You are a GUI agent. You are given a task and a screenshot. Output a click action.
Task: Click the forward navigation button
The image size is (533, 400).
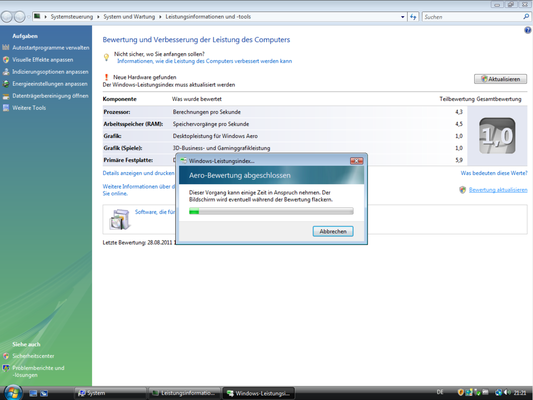tap(19, 17)
